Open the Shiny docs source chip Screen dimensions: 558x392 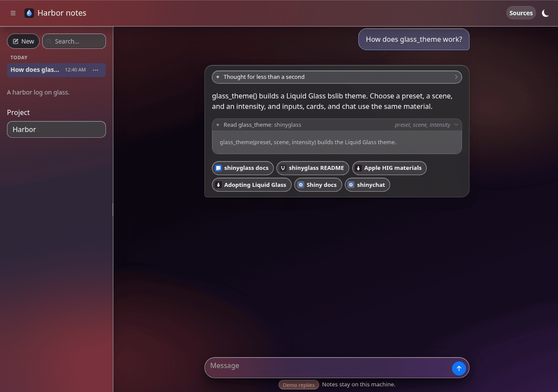318,185
